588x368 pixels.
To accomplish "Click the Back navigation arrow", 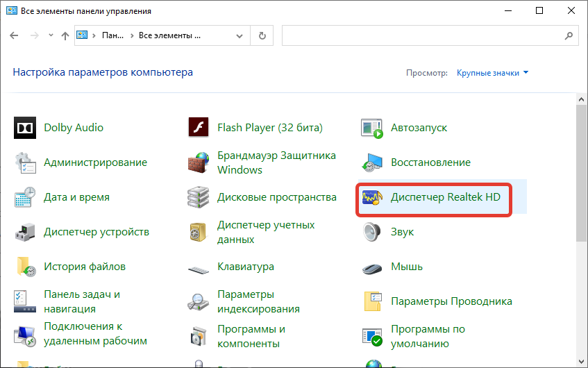I will click(x=14, y=35).
